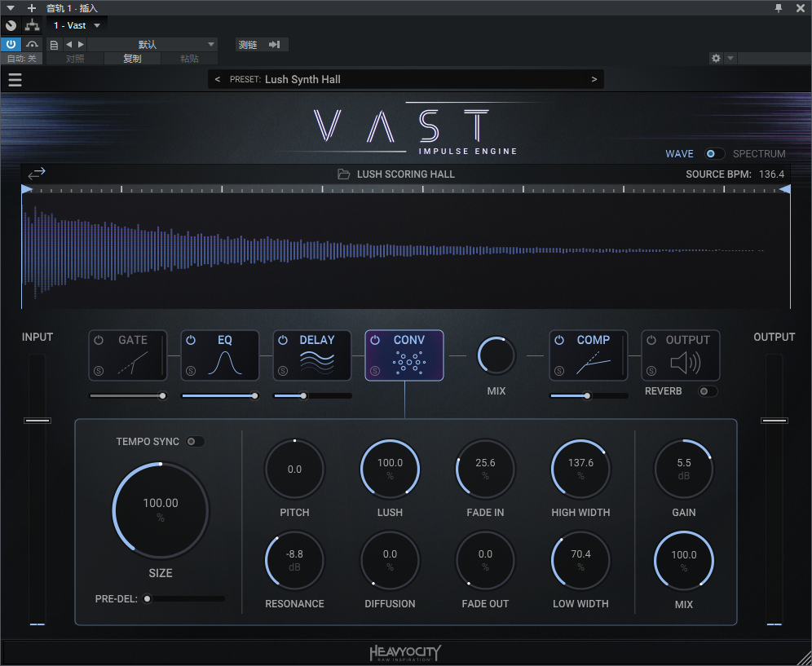Click the GAIN knob

click(683, 470)
